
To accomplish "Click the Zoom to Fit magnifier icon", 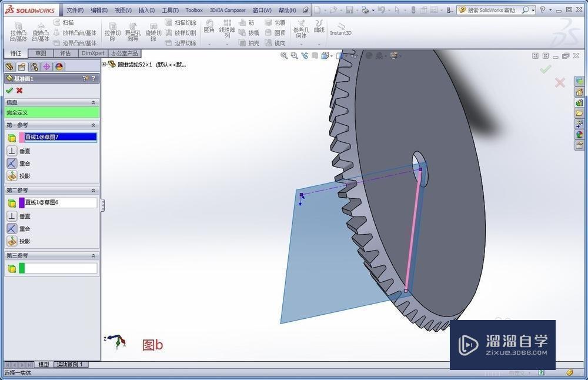I will point(284,56).
